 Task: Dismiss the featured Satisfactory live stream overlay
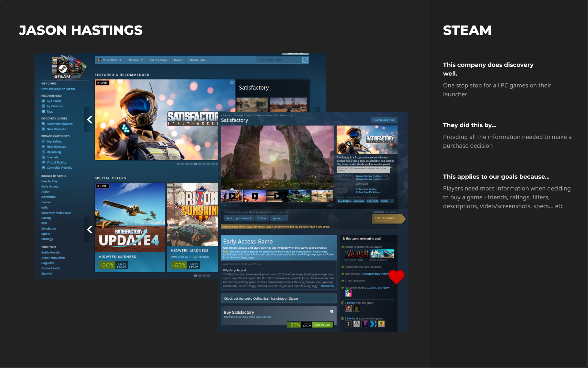[232, 82]
